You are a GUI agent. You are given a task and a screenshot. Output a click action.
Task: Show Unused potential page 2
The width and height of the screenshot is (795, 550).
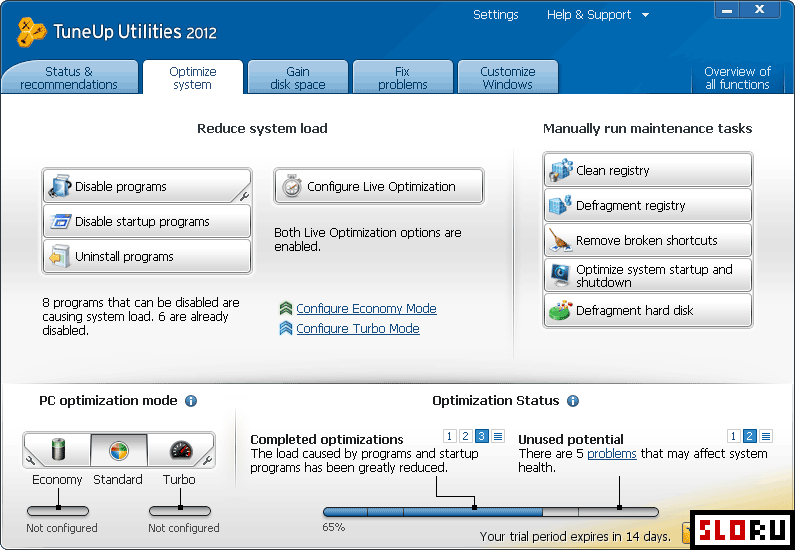(749, 435)
